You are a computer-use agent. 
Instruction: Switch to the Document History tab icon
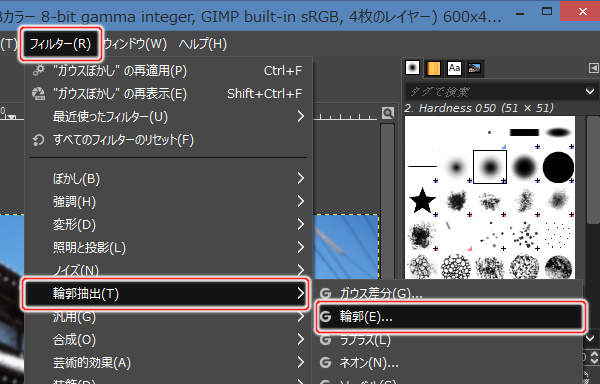click(474, 68)
